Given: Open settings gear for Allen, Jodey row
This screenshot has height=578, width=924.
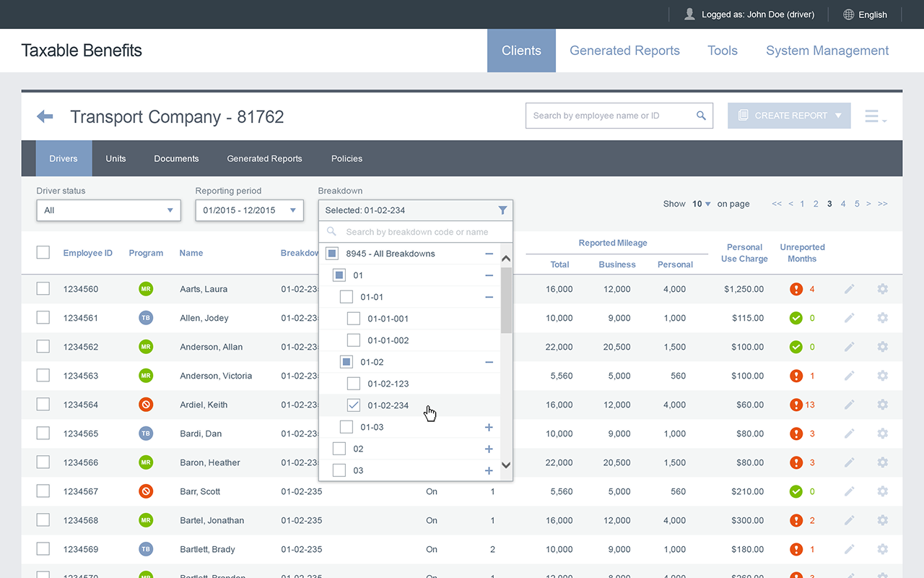Looking at the screenshot, I should (x=882, y=318).
